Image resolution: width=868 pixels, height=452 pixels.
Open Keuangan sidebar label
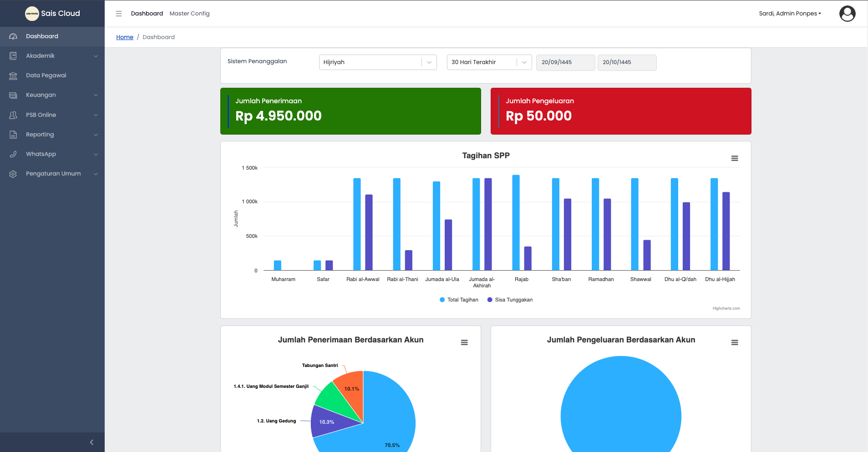41,95
